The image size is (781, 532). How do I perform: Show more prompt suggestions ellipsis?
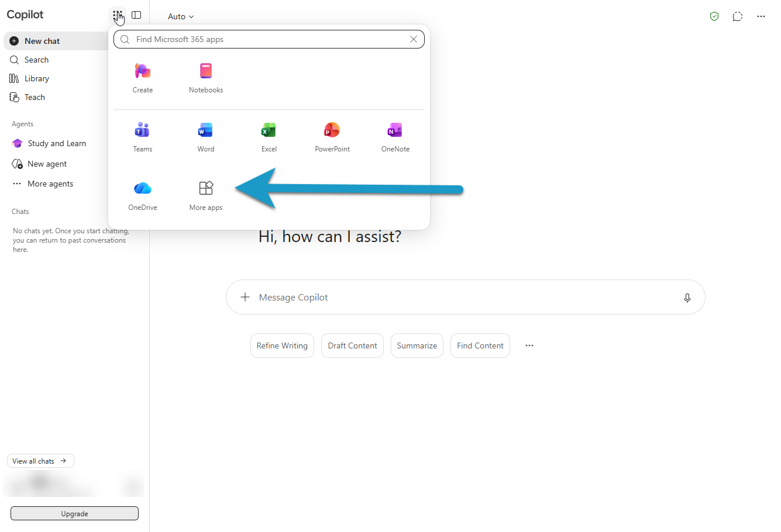529,346
